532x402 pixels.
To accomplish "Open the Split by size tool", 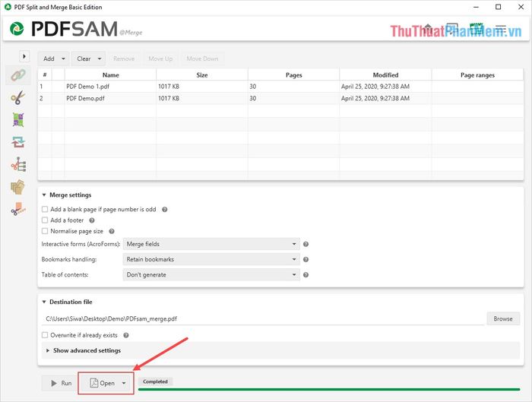I will pos(17,209).
